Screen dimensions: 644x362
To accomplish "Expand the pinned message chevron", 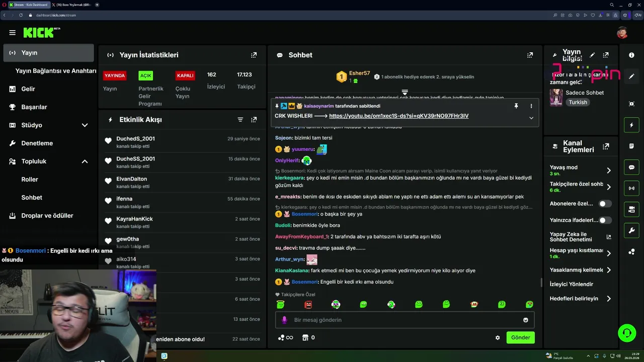I will 531,118.
